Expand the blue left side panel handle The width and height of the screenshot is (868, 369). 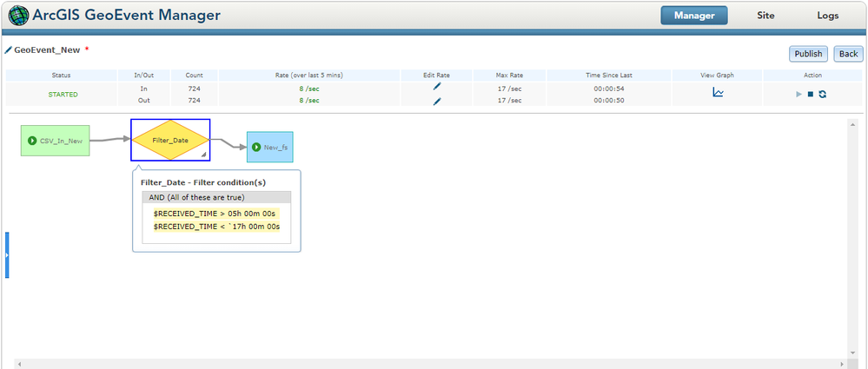pos(7,255)
